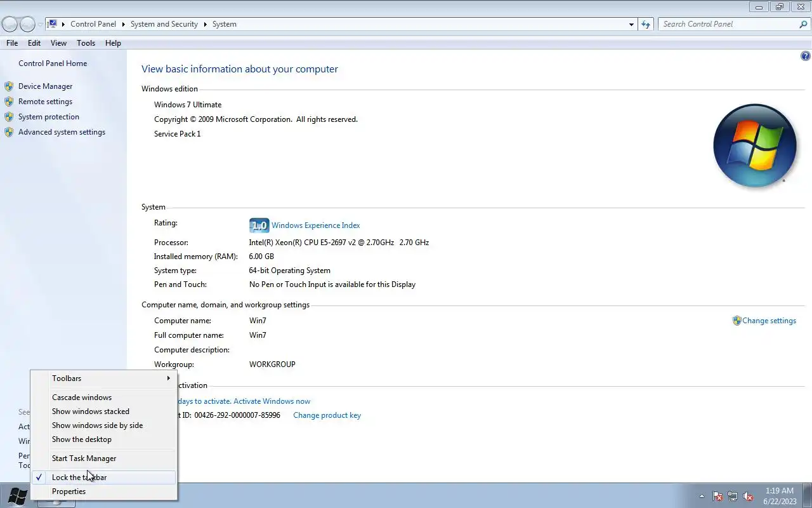Click the Back navigation arrow button
Screen dimensions: 812x508
coord(10,24)
